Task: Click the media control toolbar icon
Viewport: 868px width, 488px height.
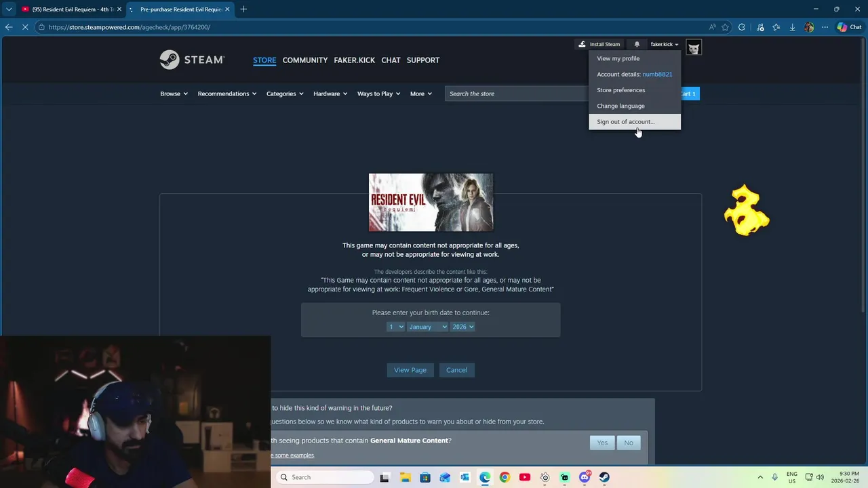Action: pos(760,27)
